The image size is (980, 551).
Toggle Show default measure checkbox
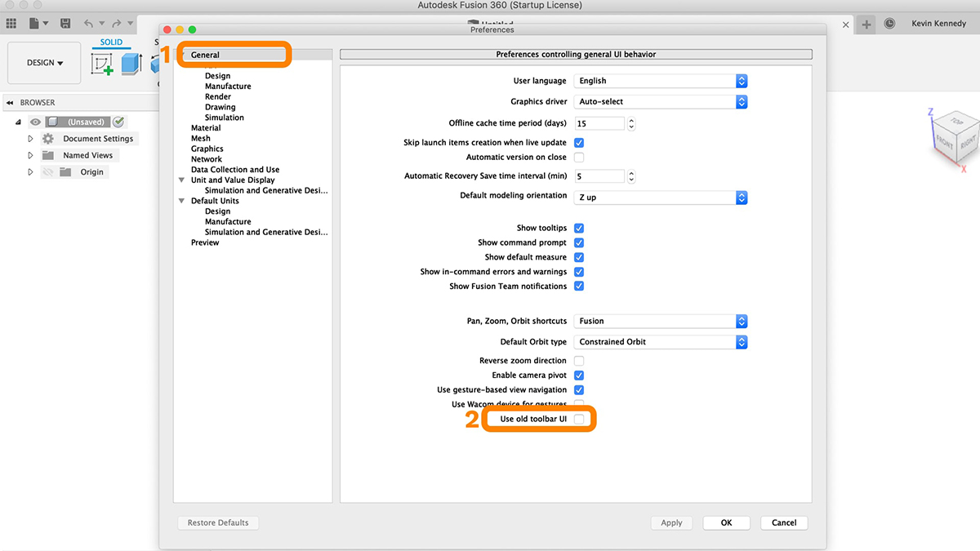click(x=579, y=257)
